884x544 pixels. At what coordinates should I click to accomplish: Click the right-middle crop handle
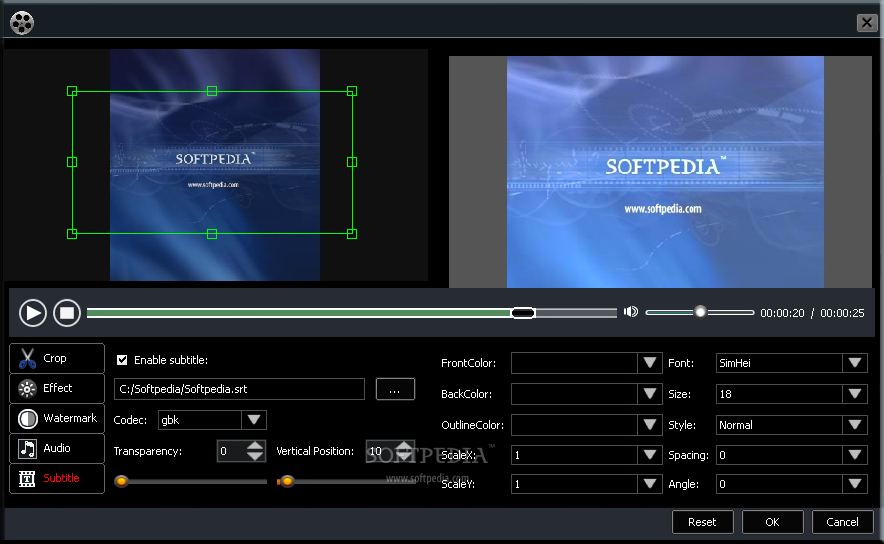tap(352, 162)
